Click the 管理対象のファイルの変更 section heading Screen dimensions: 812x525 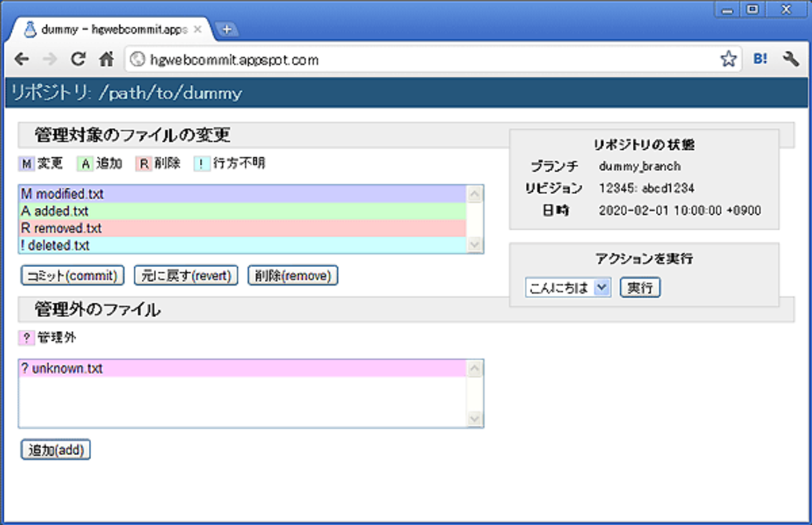[132, 134]
